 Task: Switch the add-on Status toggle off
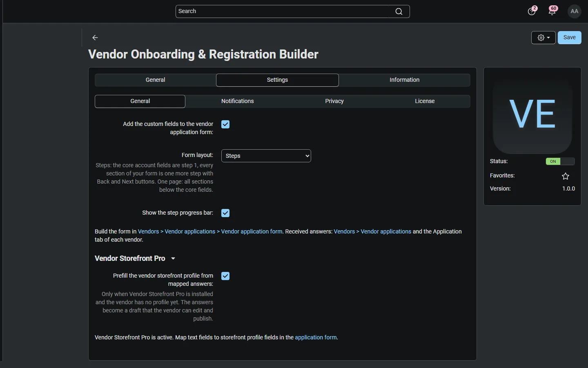pos(560,162)
